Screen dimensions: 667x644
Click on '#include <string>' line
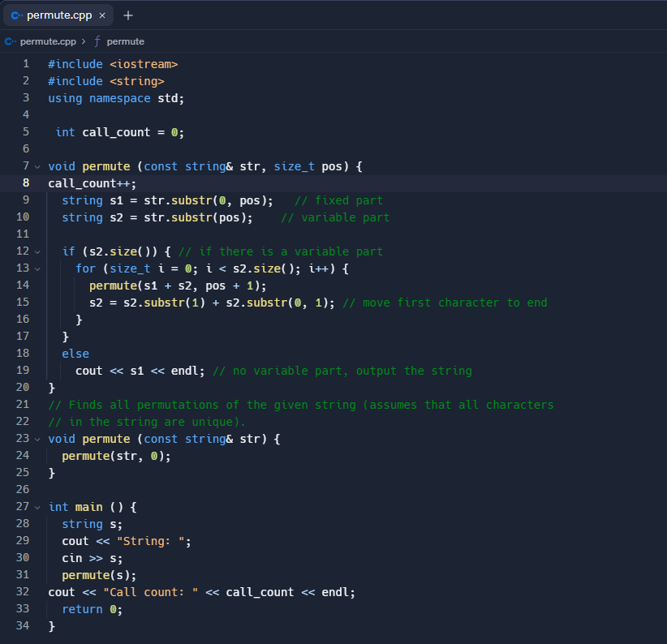106,81
